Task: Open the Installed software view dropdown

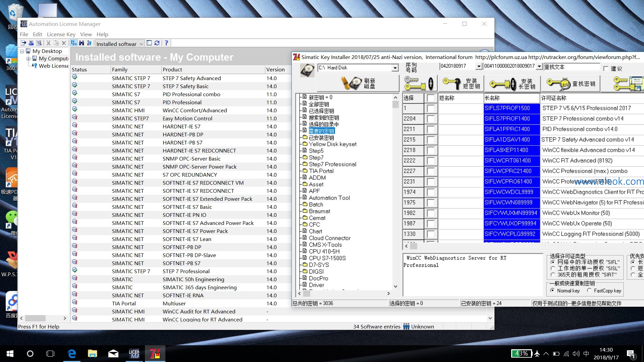Action: pos(141,44)
